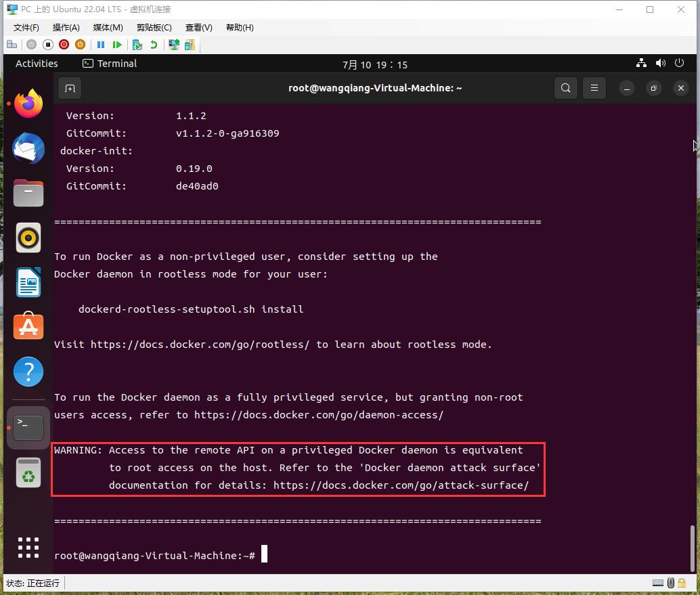Open the Trash from the dock
700x595 pixels.
coord(28,472)
